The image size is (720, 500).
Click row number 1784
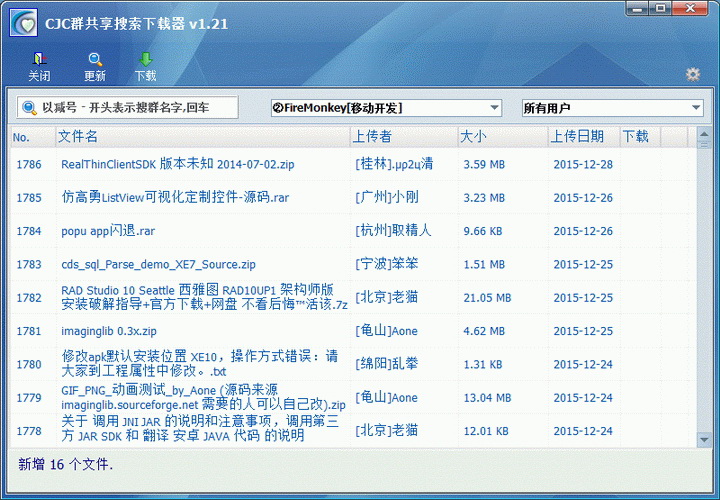coord(29,231)
